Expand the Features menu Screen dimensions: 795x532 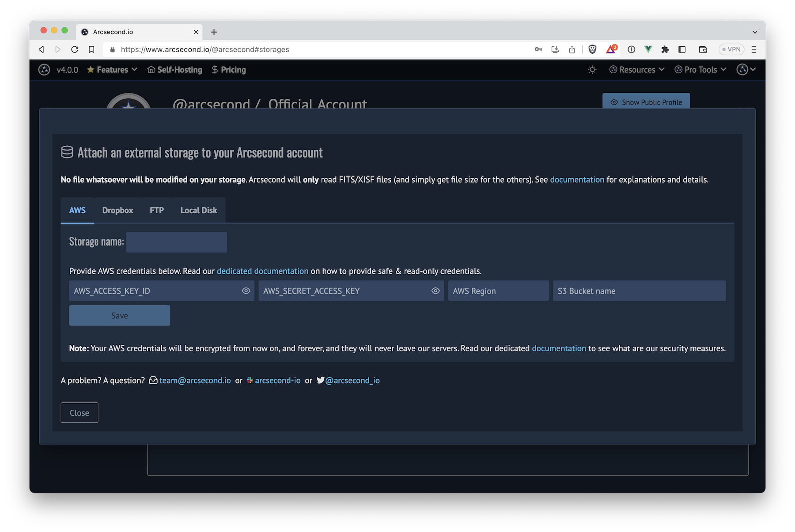(112, 69)
